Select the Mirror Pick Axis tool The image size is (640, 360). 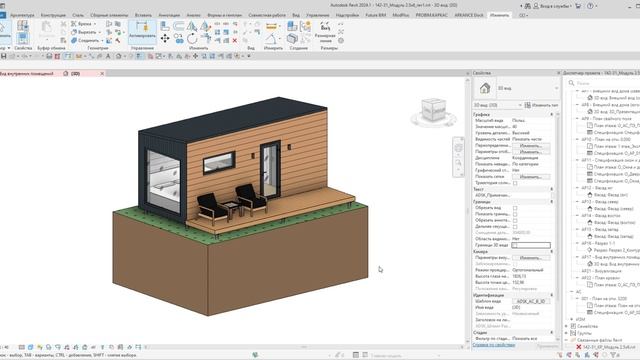192,26
